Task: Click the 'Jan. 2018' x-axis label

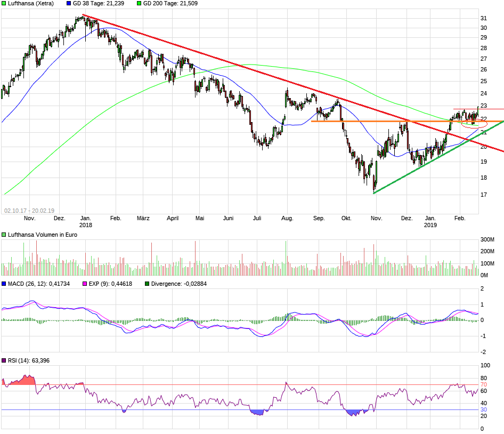Action: click(x=85, y=222)
